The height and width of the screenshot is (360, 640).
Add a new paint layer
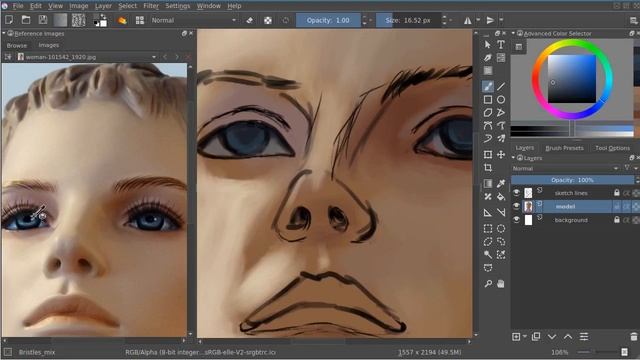pos(516,337)
